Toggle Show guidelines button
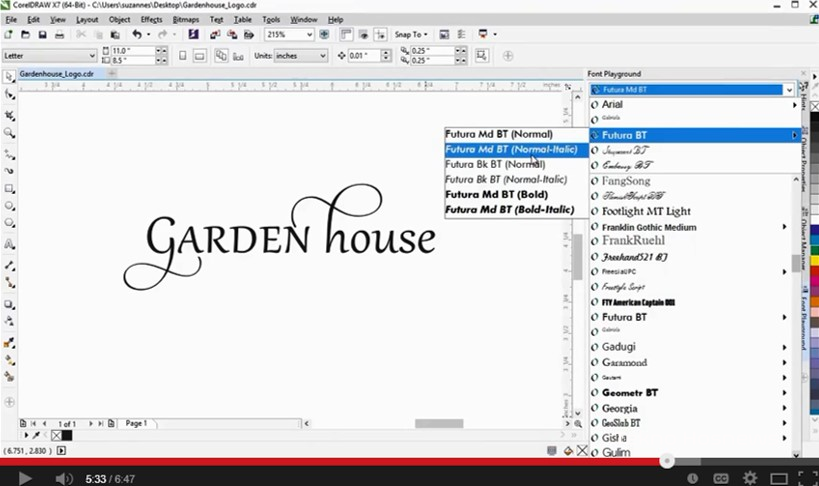819x486 pixels. tap(381, 34)
